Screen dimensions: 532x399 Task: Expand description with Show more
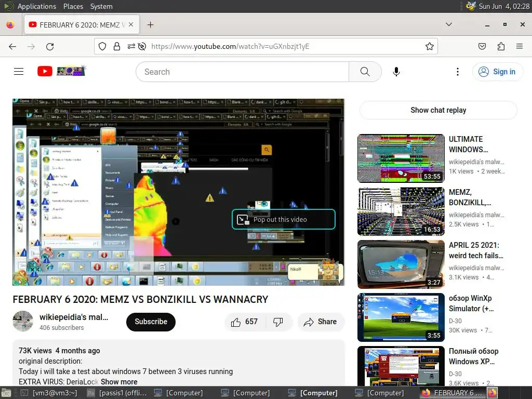pos(119,382)
